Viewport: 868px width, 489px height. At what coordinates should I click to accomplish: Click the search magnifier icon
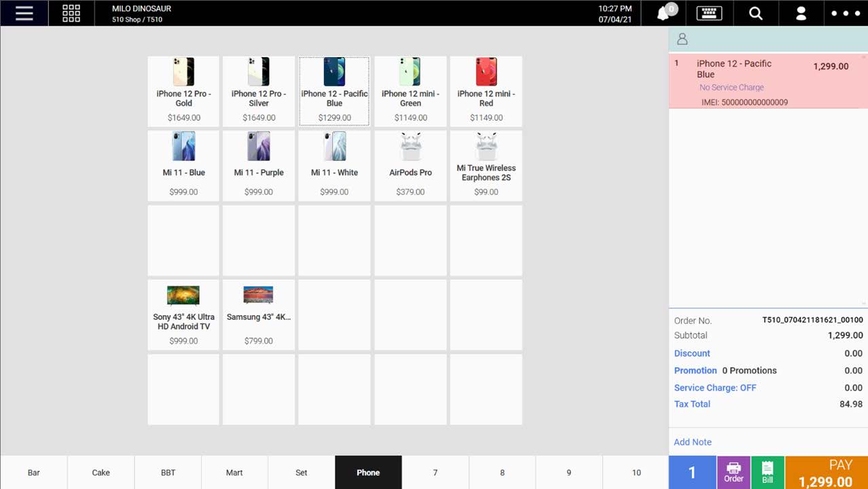755,13
